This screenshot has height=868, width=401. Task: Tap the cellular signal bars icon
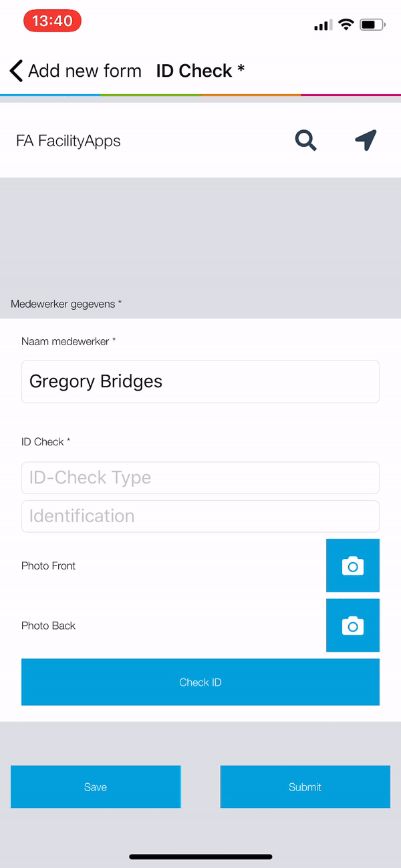tap(323, 25)
